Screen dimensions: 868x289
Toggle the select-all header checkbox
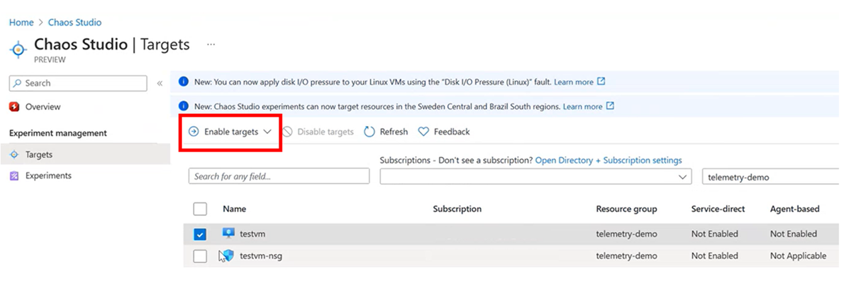point(200,209)
